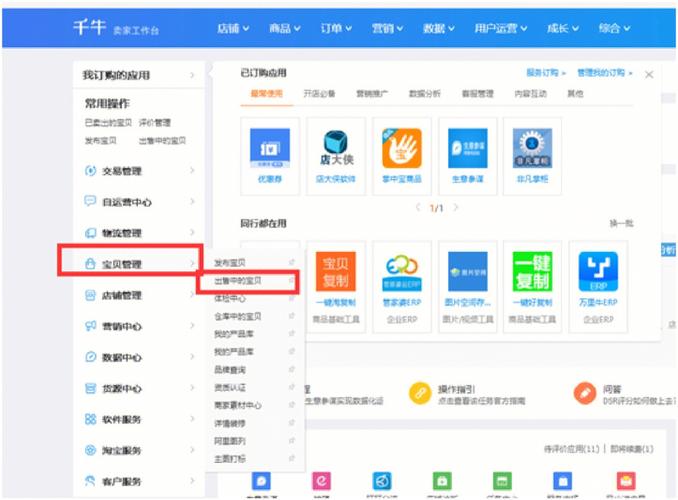Choose 商家素材中心 in the submenu
Viewport: 678px width, 500px height.
238,405
